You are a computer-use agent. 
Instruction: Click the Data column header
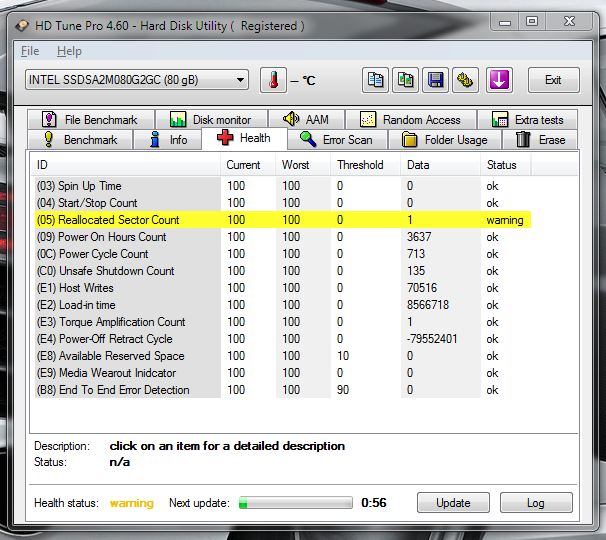441,165
